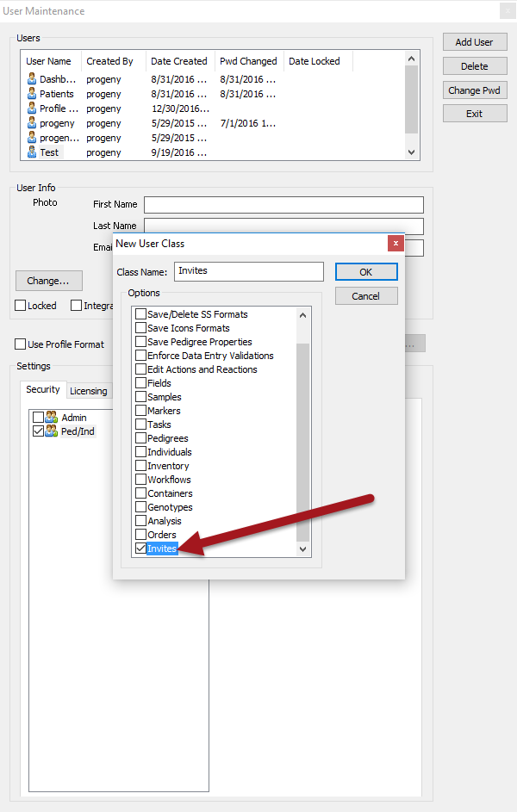Click the Change… photo button
Viewport: 517px width, 812px height.
pos(49,281)
